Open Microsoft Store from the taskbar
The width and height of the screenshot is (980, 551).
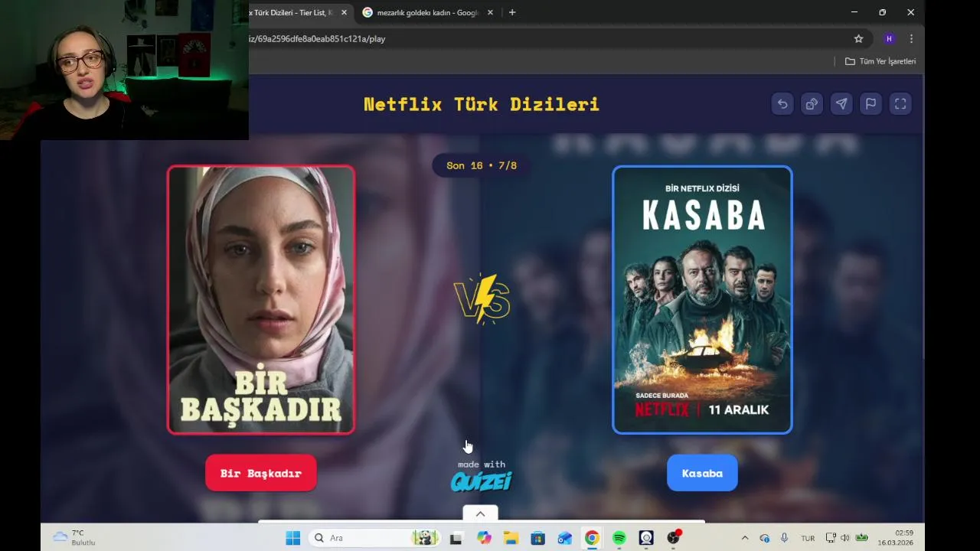537,538
